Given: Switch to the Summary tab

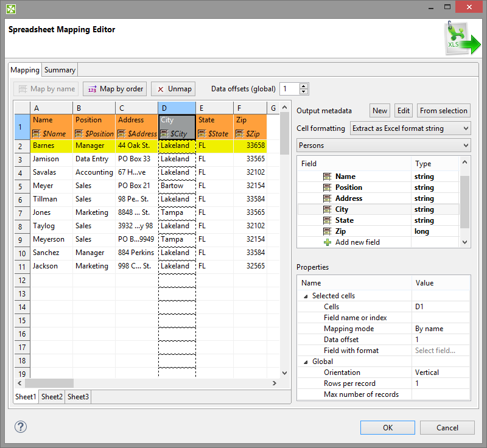Looking at the screenshot, I should tap(60, 70).
